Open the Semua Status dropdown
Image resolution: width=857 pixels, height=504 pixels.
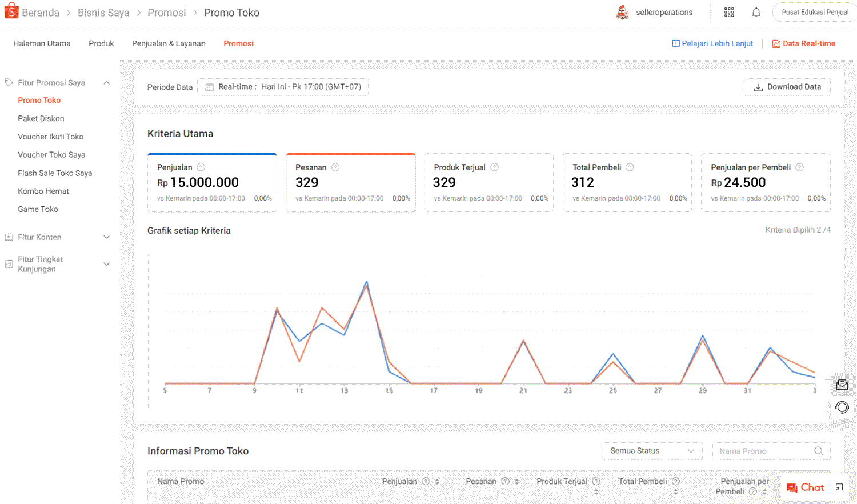[652, 451]
